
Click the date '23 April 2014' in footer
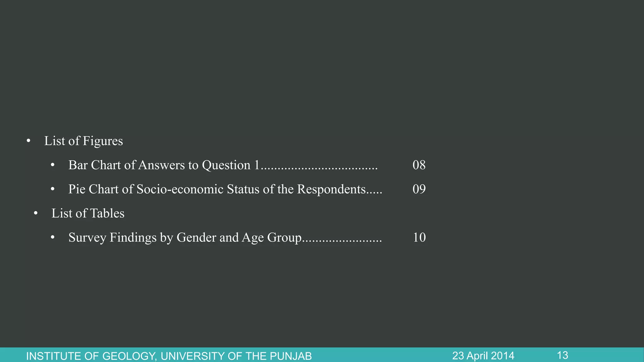point(483,356)
